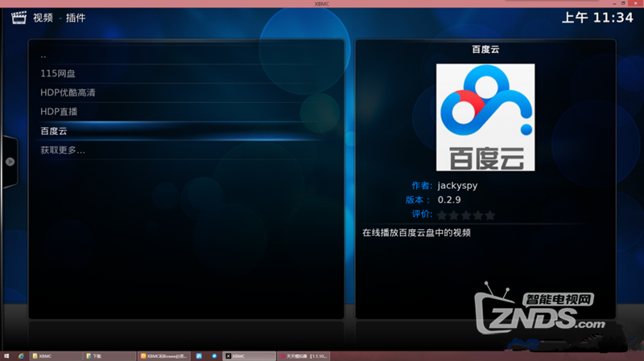Open the 下载 folder taskbar item
Viewport: 644px width, 361px height.
point(109,356)
